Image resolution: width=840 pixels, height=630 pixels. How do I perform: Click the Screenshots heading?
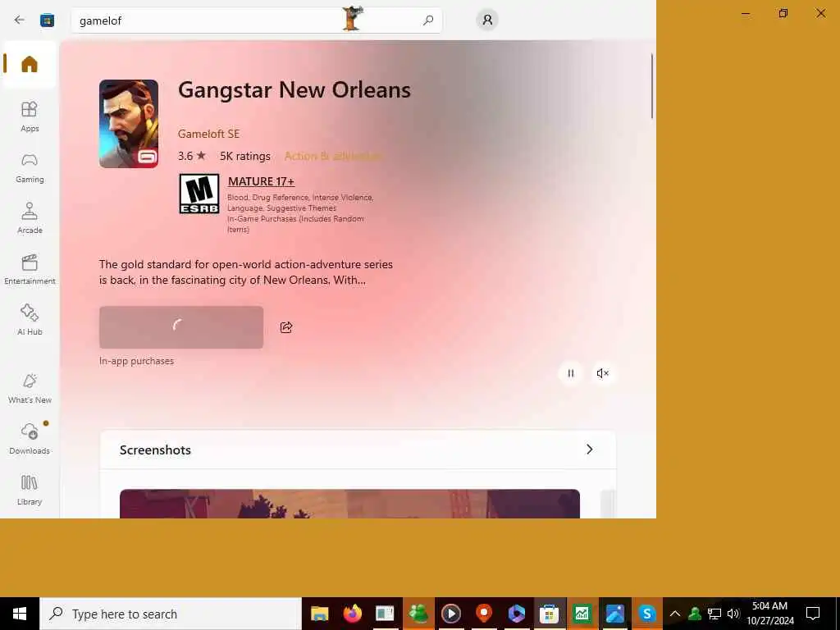[x=155, y=450]
